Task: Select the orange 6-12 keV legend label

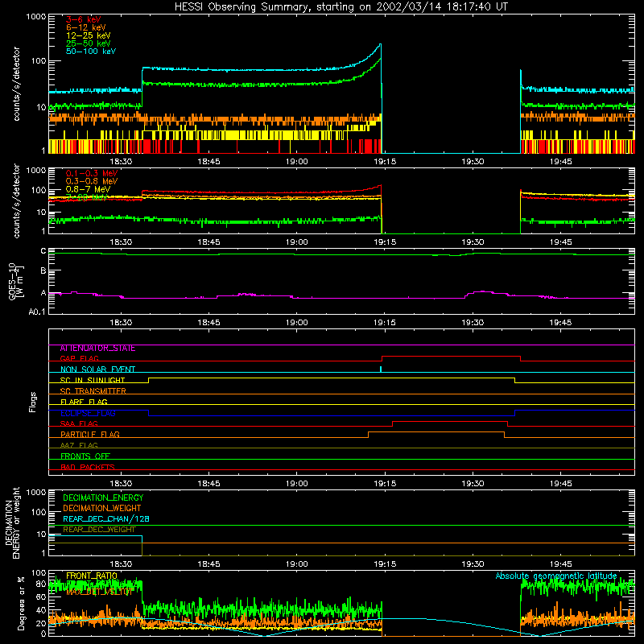Action: click(x=85, y=27)
